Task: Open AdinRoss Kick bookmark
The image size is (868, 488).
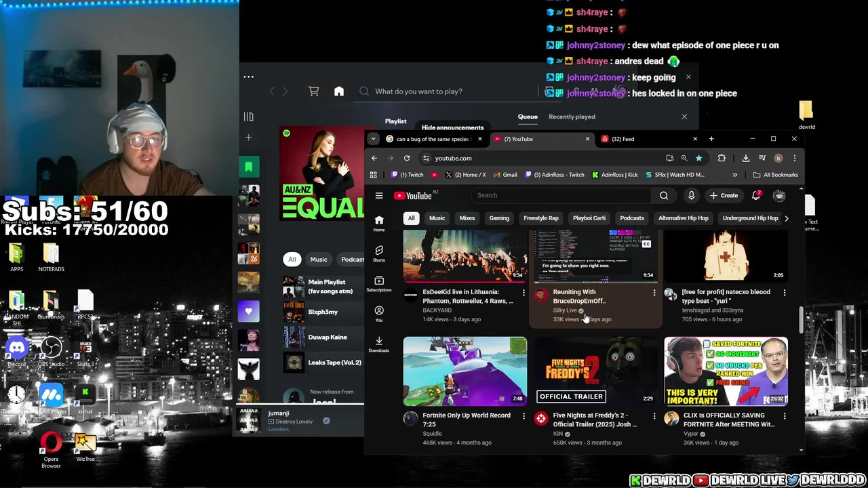Action: 614,175
